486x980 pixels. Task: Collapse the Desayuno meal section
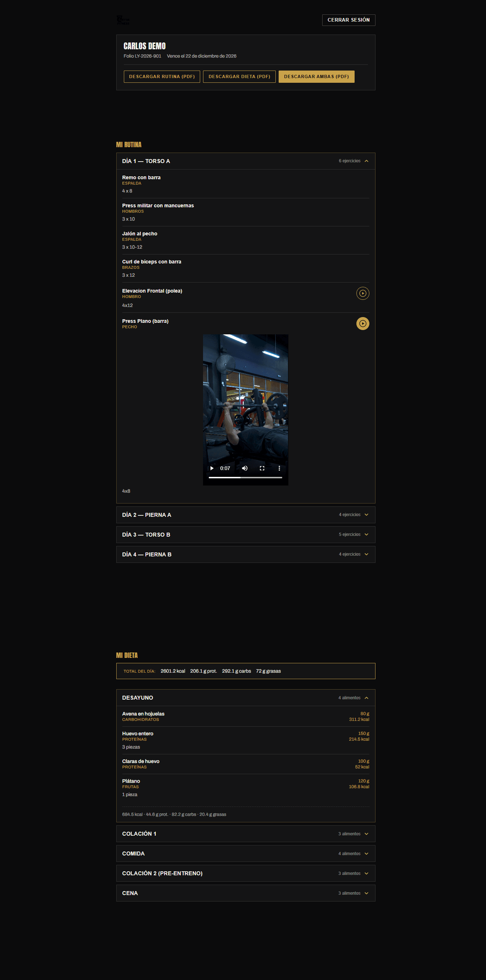[246, 698]
